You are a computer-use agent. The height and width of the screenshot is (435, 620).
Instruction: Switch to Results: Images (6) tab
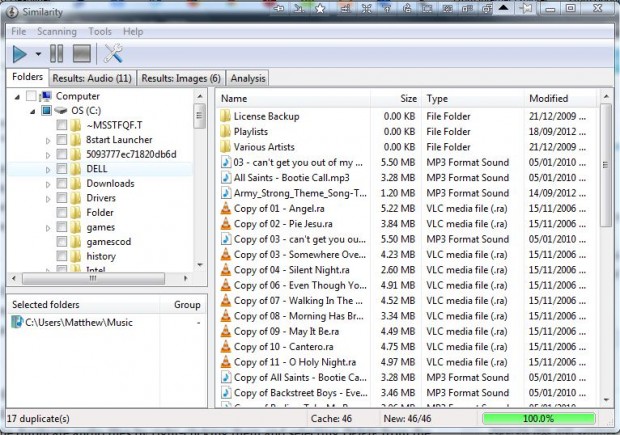(x=181, y=78)
